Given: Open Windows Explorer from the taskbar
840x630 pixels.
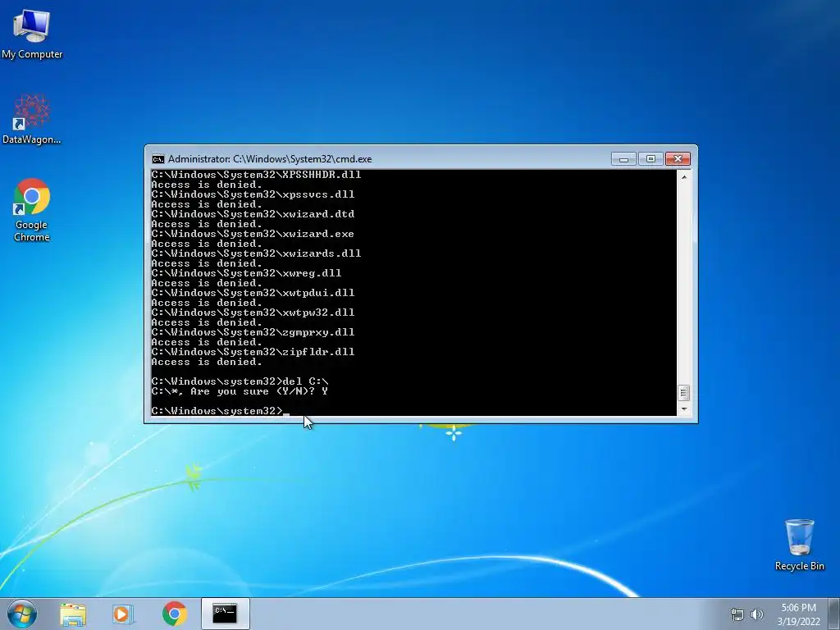Looking at the screenshot, I should pos(73,614).
